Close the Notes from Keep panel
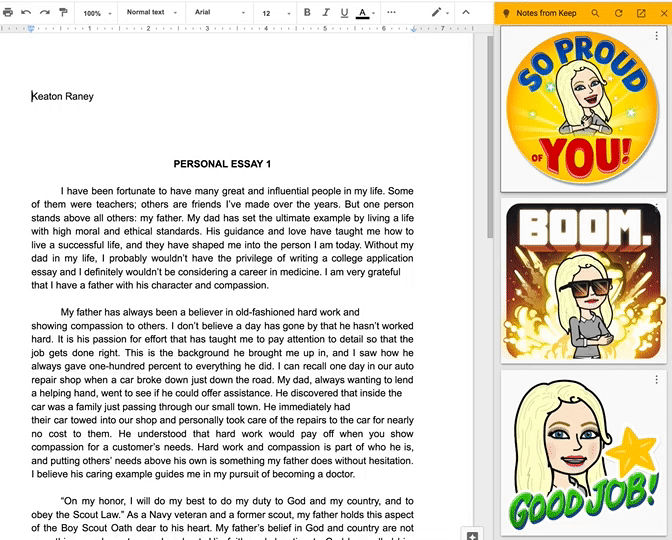 pyautogui.click(x=663, y=13)
